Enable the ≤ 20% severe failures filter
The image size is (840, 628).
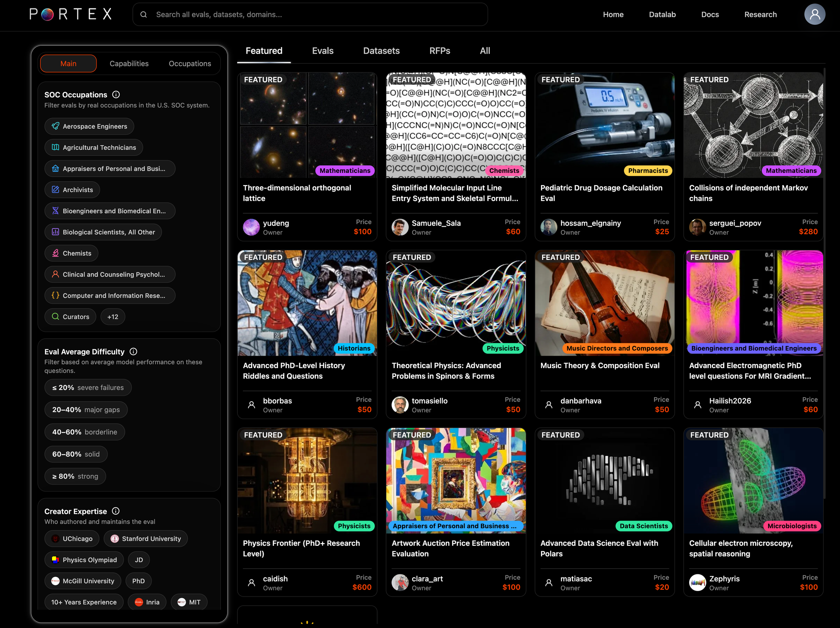(88, 387)
